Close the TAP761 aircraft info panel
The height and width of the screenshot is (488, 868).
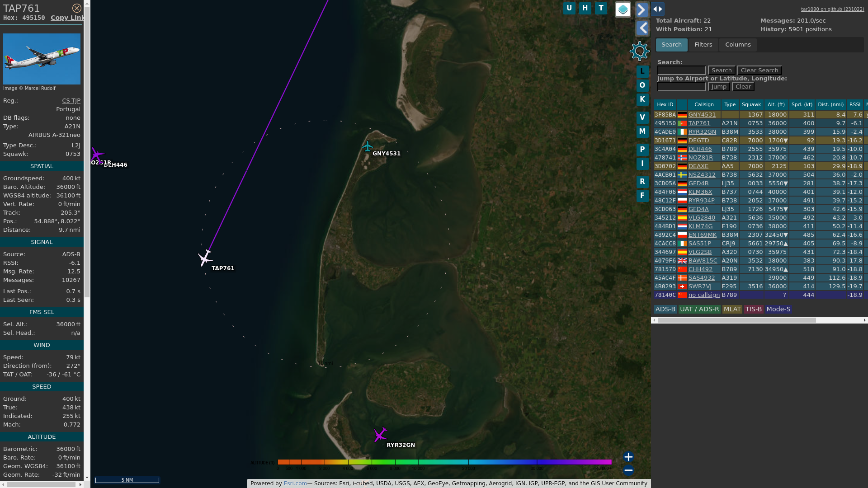coord(77,8)
